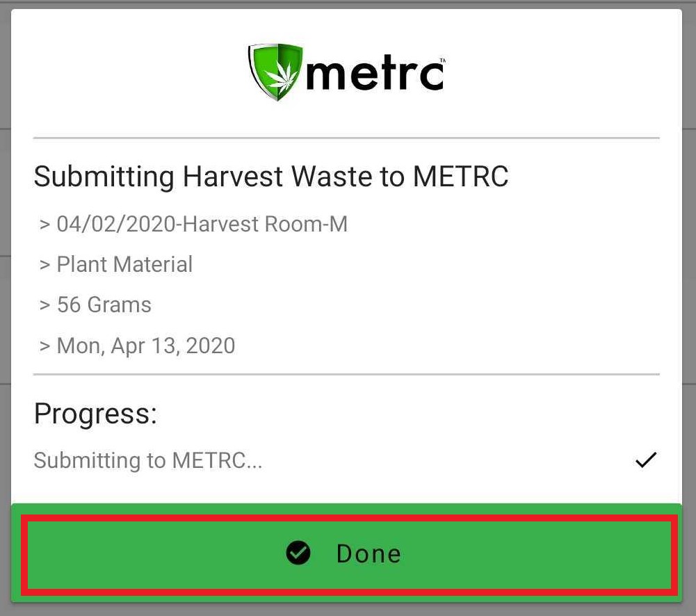Viewport: 696px width, 616px height.
Task: Click the 56 Grams weight entry
Action: click(x=104, y=305)
